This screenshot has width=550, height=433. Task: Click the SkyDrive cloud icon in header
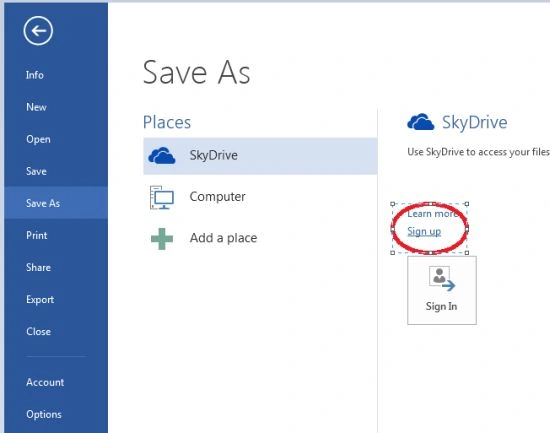[x=421, y=122]
